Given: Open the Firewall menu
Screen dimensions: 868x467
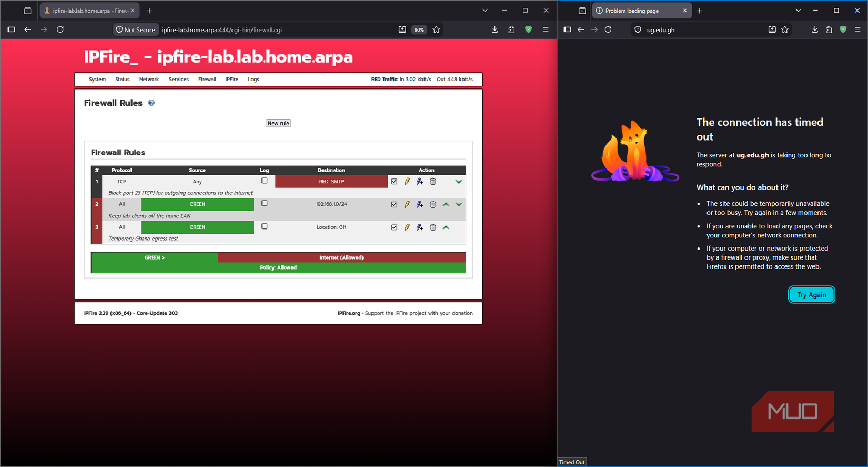Looking at the screenshot, I should click(207, 80).
